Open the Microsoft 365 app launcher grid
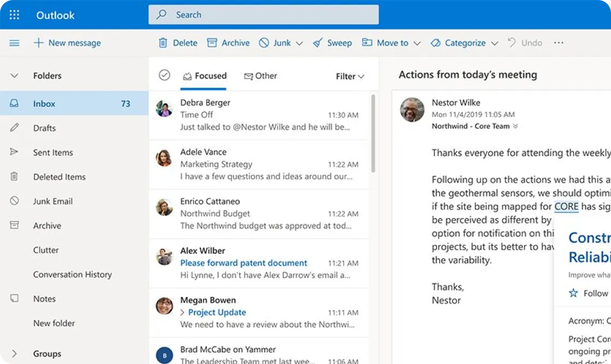Viewport: 611px width, 364px height. point(14,15)
